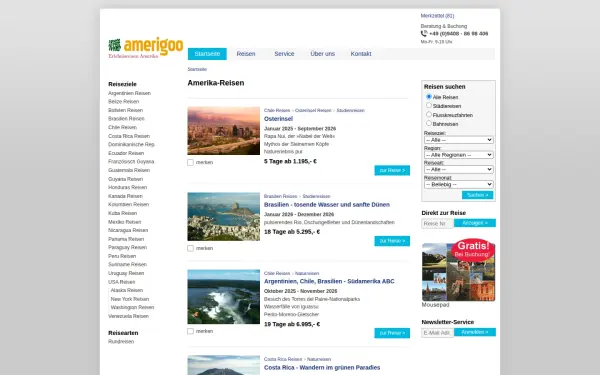Open the Reisen navigation tab
Viewport: 600px width, 375px height.
click(246, 54)
